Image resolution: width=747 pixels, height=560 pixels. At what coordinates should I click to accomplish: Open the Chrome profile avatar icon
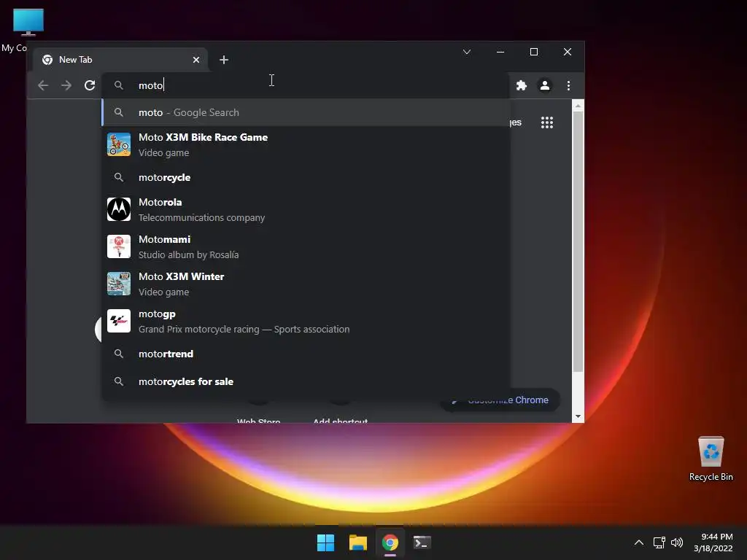pyautogui.click(x=544, y=85)
